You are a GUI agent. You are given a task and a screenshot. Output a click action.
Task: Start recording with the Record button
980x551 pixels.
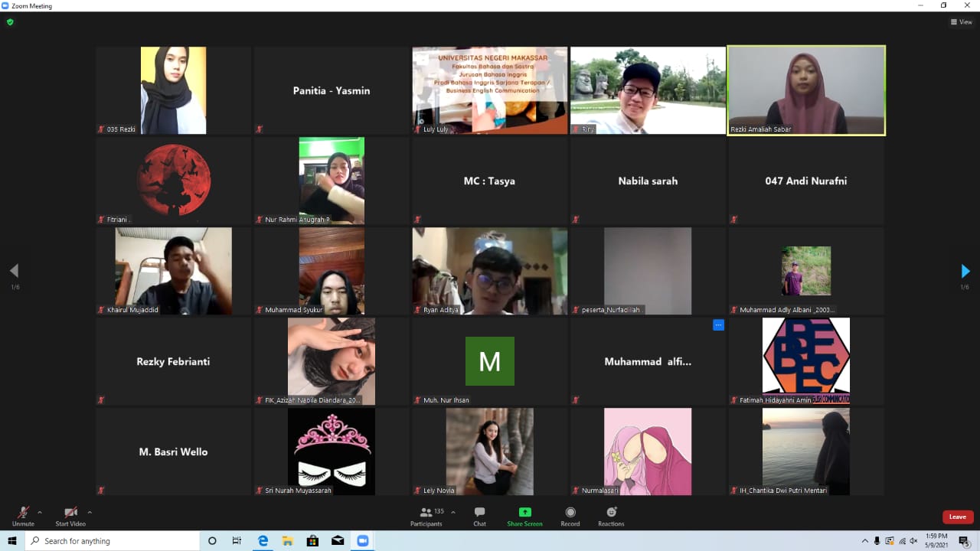click(x=570, y=516)
